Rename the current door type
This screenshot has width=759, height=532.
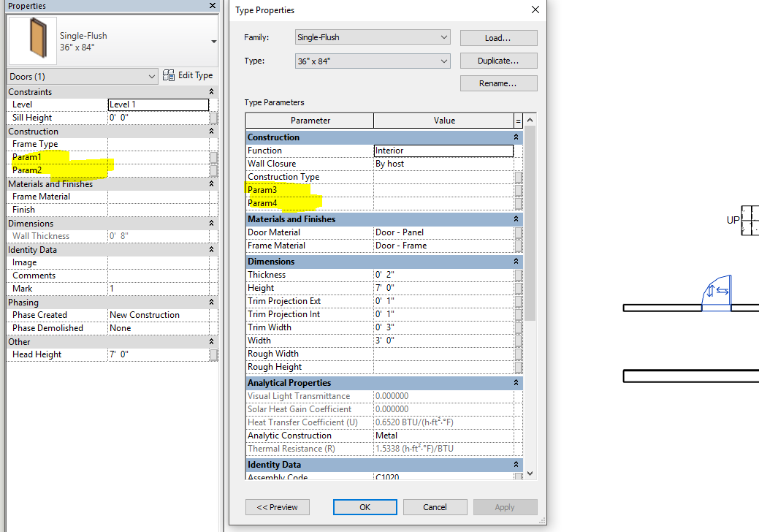coord(497,83)
